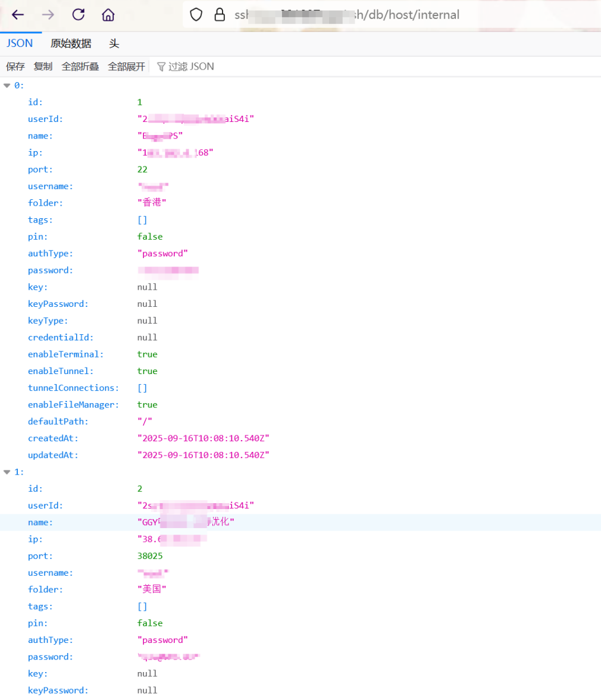Screen dimensions: 601x700
Task: Click 全部展开 to expand all nodes
Action: pyautogui.click(x=126, y=67)
